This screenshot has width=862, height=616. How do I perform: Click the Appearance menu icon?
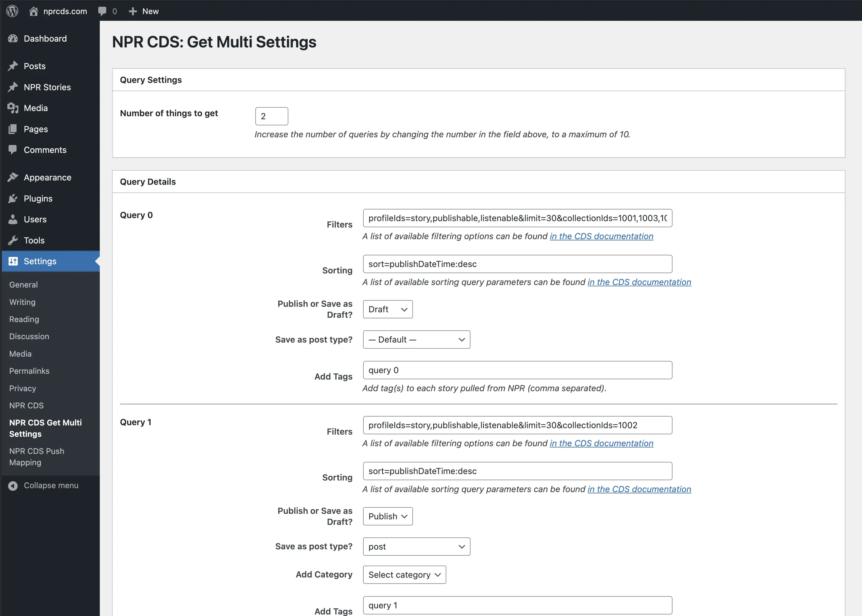[13, 177]
